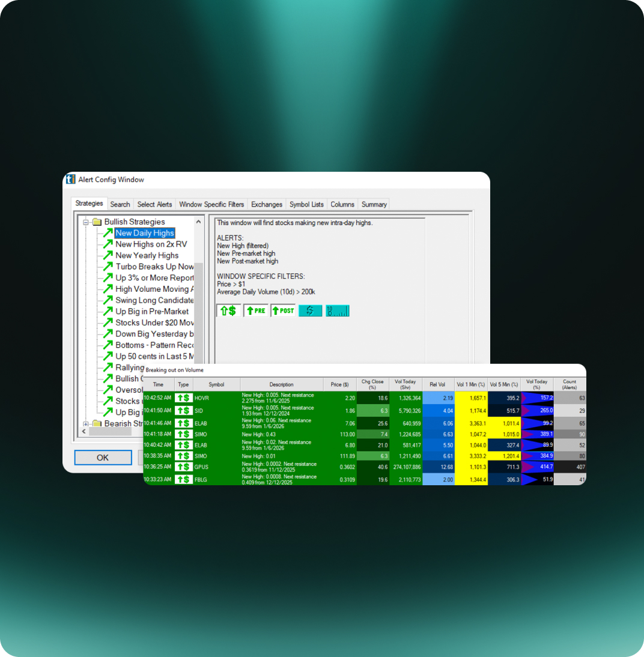Click the Trade Ideas logo in title bar

[71, 180]
